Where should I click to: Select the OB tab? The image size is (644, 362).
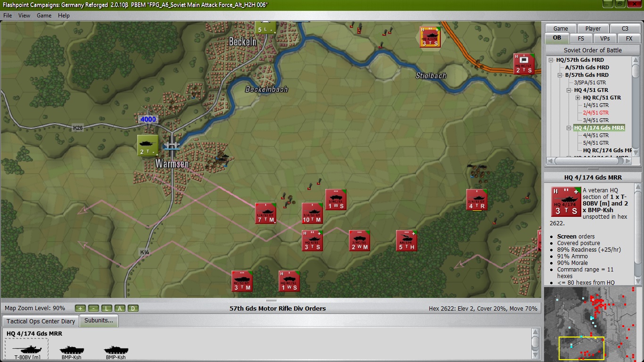click(x=557, y=38)
